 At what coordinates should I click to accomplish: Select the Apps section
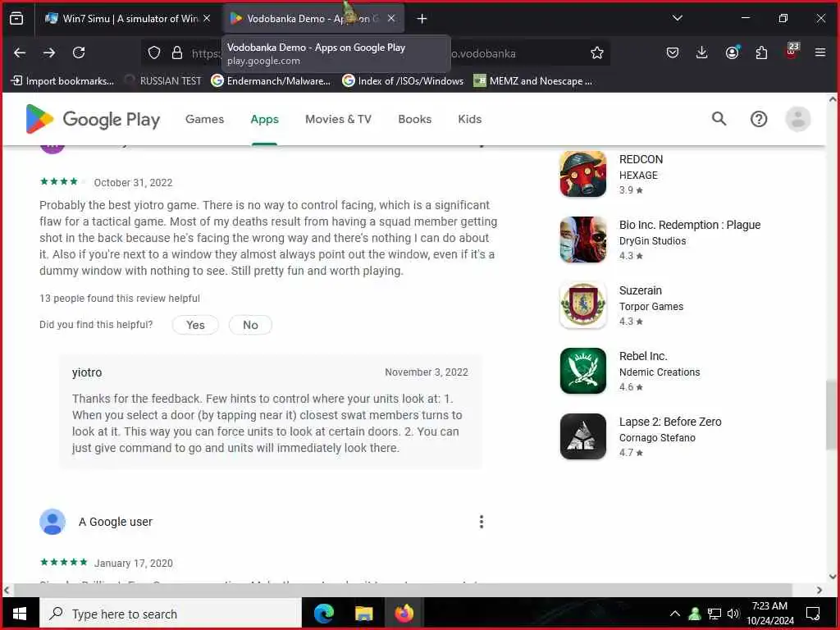pyautogui.click(x=265, y=119)
